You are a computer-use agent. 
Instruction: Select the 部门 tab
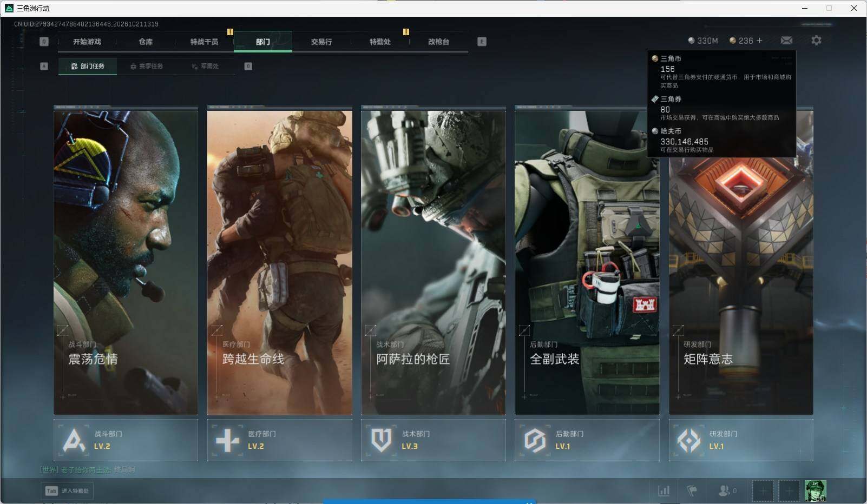click(263, 42)
